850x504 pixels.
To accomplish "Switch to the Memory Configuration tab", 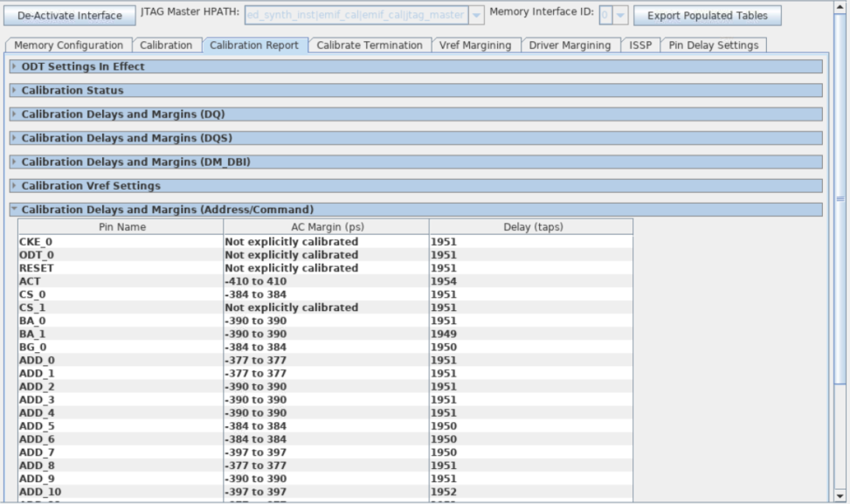I will coord(69,45).
